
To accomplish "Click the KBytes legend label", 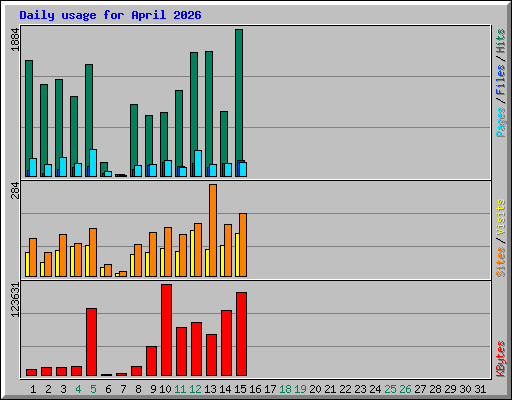I will [x=500, y=359].
